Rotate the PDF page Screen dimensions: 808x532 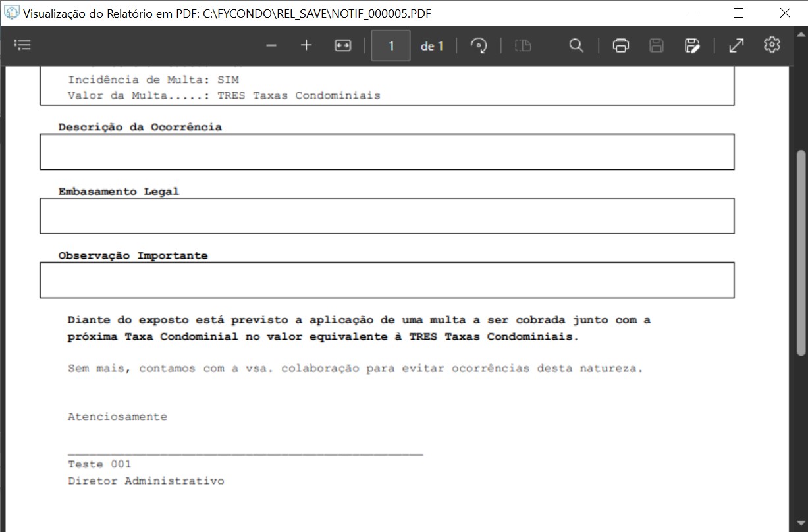pyautogui.click(x=479, y=45)
